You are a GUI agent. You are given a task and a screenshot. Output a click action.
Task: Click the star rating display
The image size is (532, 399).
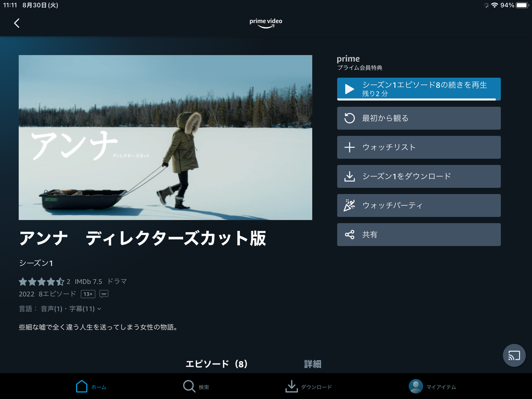tap(42, 282)
